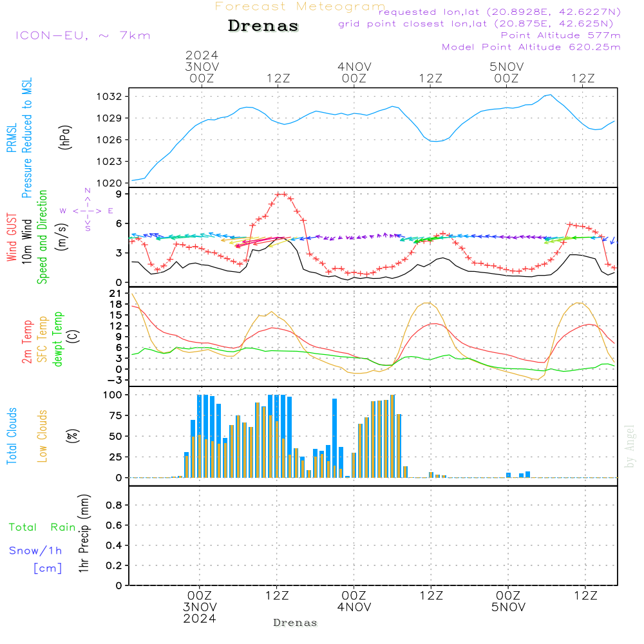
Task: Click the '(m/s)' unit label
Action: (x=62, y=237)
